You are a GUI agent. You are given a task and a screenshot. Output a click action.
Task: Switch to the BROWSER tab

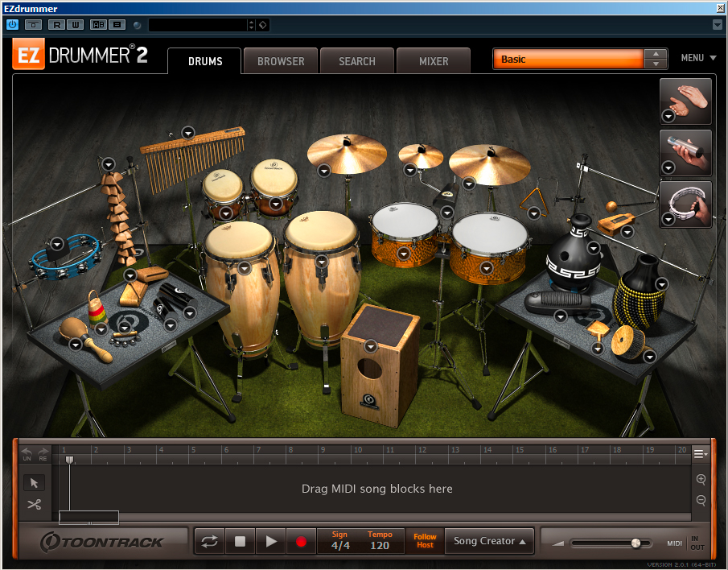(281, 61)
